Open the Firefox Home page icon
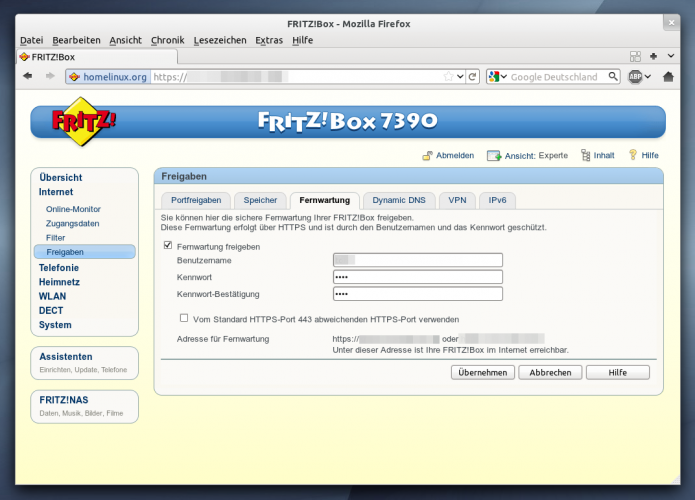The width and height of the screenshot is (695, 500). click(x=668, y=77)
